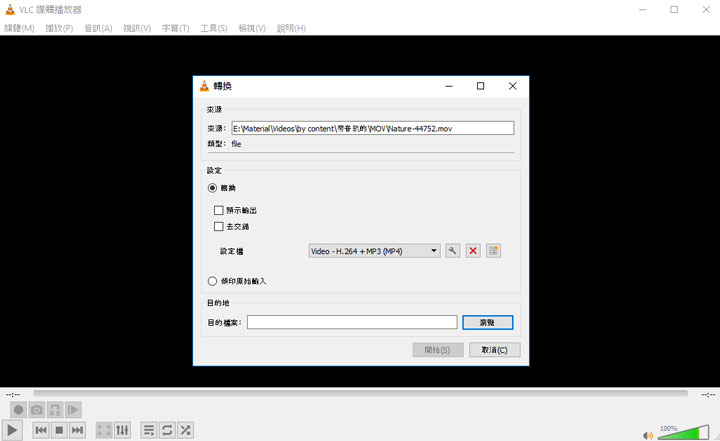Click the frame-by-frame icon
Viewport: 720px width, 441px height.
tap(73, 410)
